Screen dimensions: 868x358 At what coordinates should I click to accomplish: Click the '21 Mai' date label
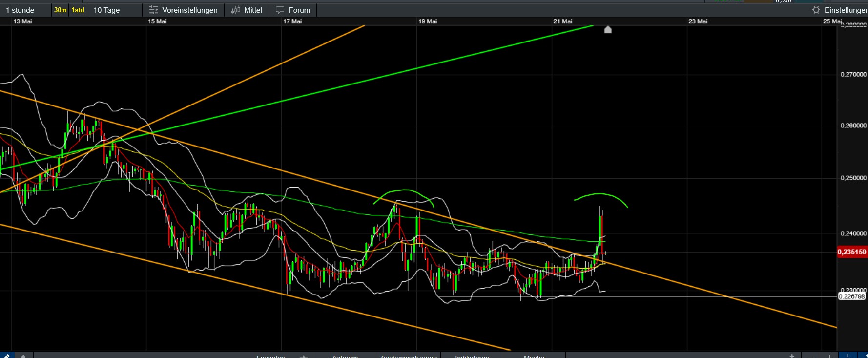coord(563,21)
